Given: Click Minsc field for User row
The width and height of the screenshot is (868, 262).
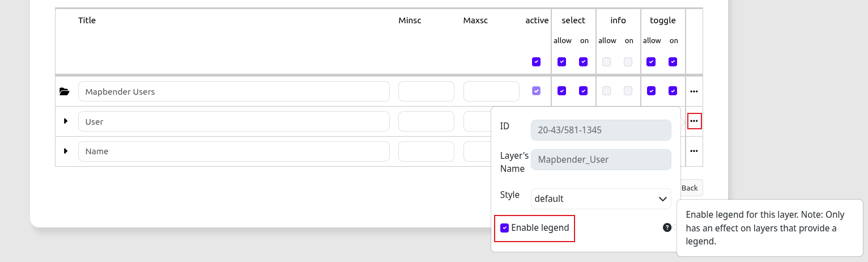Looking at the screenshot, I should pyautogui.click(x=426, y=121).
